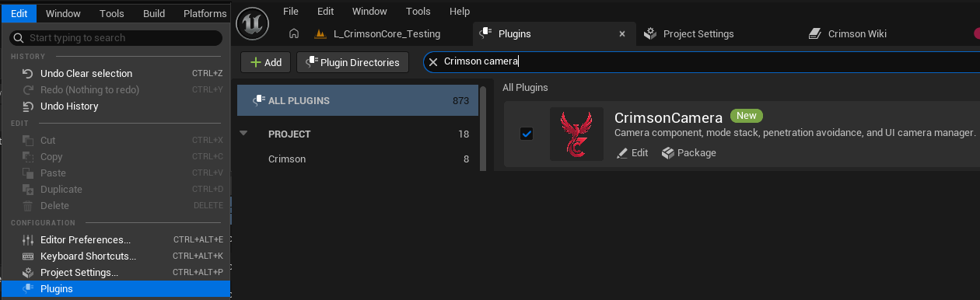Select Plugins in the Edit menu
Screen dimensions: 980x300
tap(115, 288)
